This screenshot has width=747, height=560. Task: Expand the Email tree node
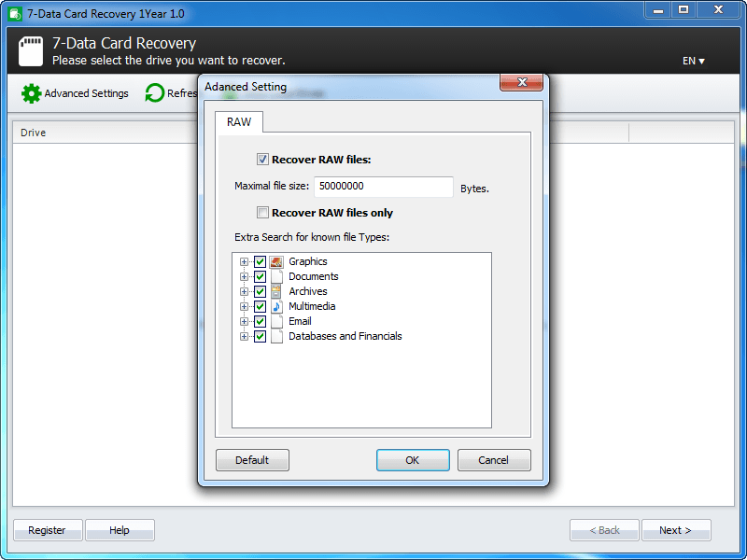click(x=244, y=321)
